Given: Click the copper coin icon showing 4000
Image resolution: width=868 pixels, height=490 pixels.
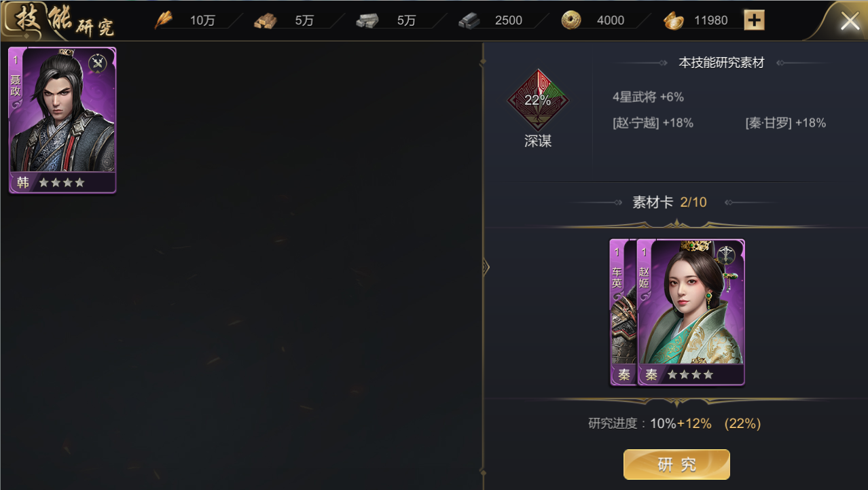Looking at the screenshot, I should point(571,20).
